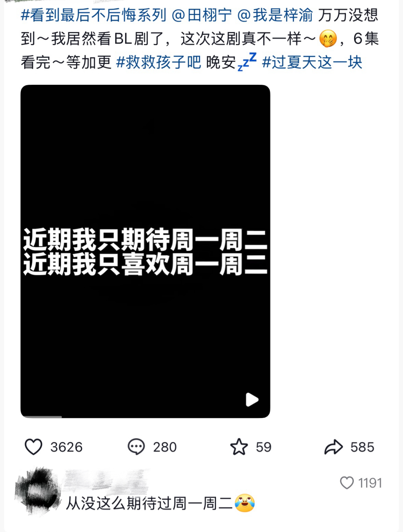Tap the 280 comments count
Viewport: 403px width, 532px height.
(165, 447)
